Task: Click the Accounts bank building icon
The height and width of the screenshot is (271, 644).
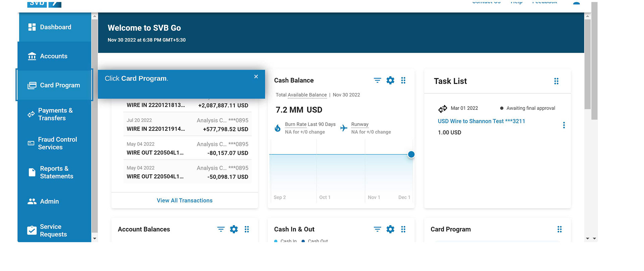Action: point(32,56)
